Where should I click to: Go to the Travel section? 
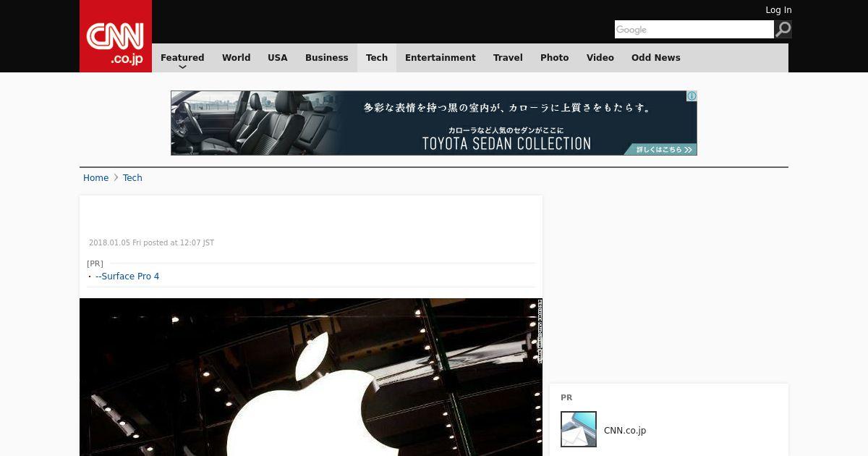508,58
